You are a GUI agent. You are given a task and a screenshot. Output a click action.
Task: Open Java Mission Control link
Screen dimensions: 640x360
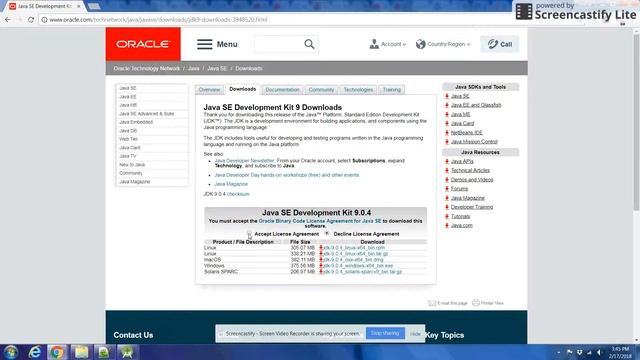pyautogui.click(x=474, y=142)
